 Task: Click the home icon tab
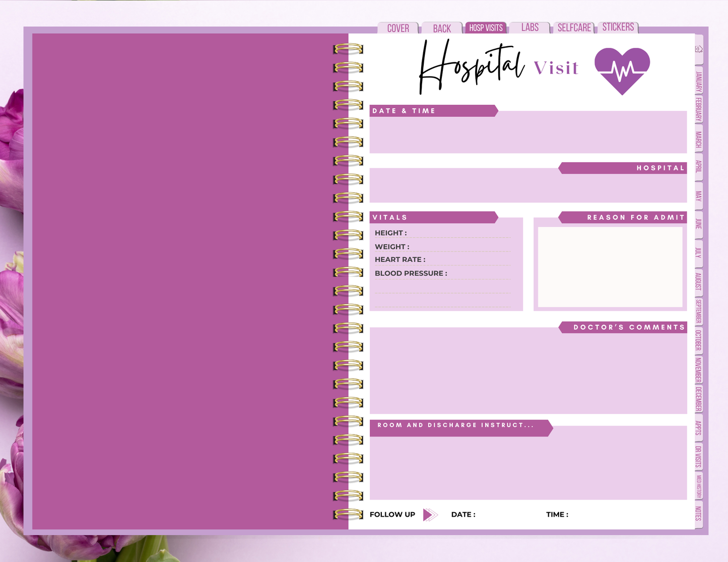pyautogui.click(x=699, y=49)
